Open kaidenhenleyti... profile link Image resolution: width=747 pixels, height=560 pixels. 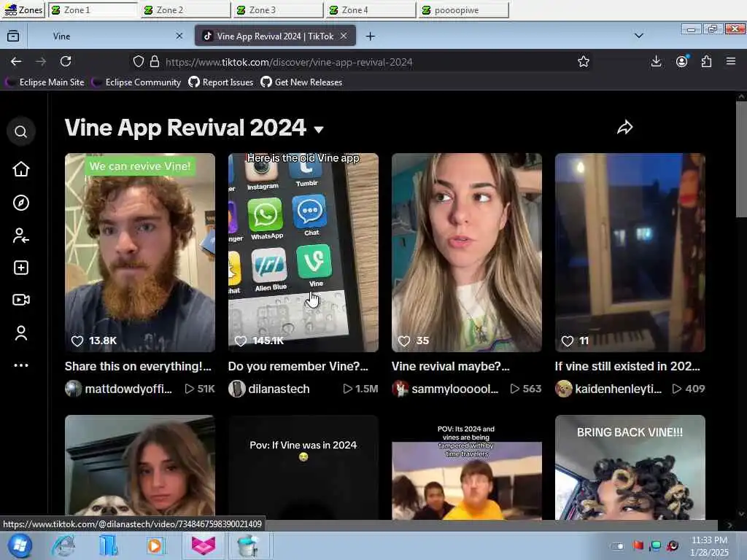point(608,389)
